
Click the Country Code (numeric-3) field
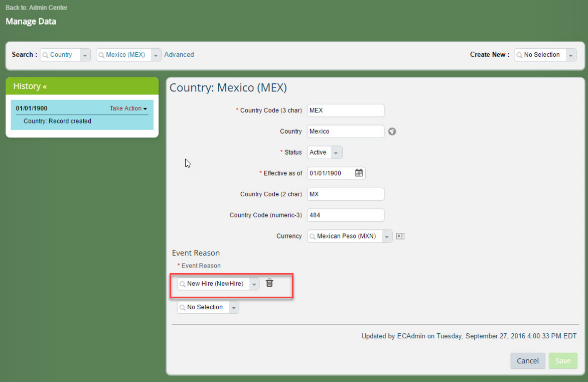(345, 215)
